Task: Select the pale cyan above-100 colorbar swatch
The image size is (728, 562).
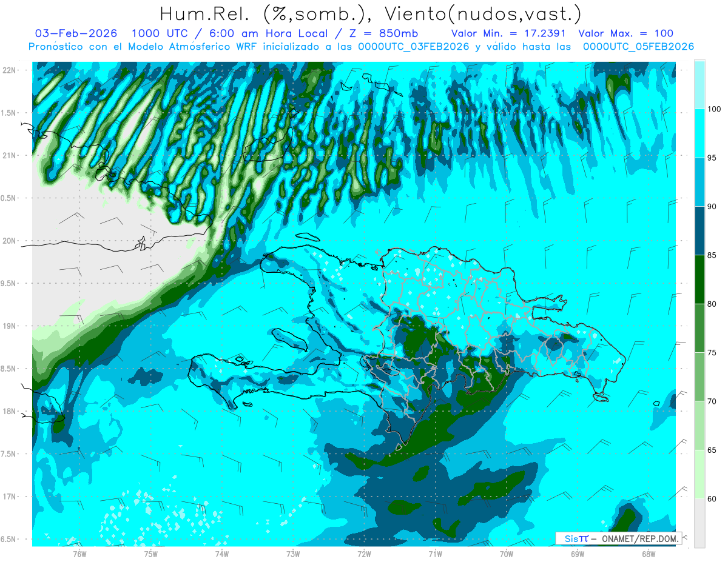Action: (699, 85)
